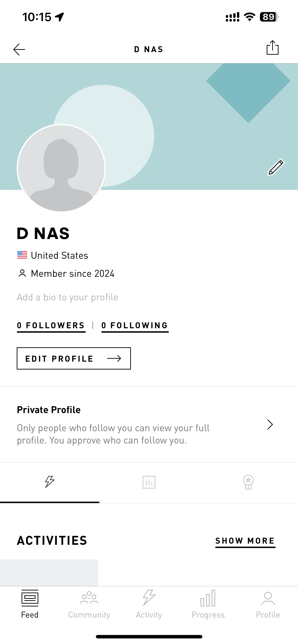Tap the profile avatar picture
Viewport: 298px width, 644px height.
coord(61,168)
